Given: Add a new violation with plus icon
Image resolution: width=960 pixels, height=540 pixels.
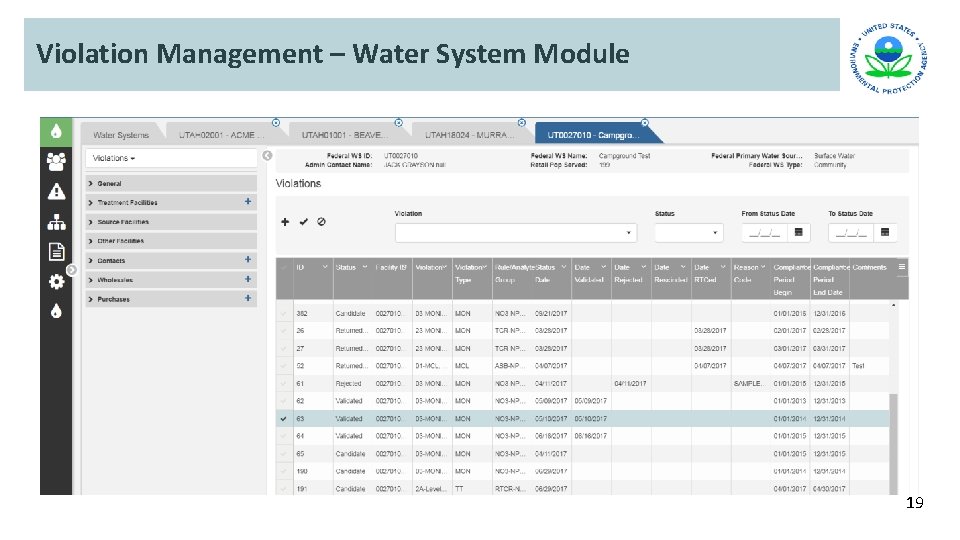Looking at the screenshot, I should pyautogui.click(x=285, y=222).
